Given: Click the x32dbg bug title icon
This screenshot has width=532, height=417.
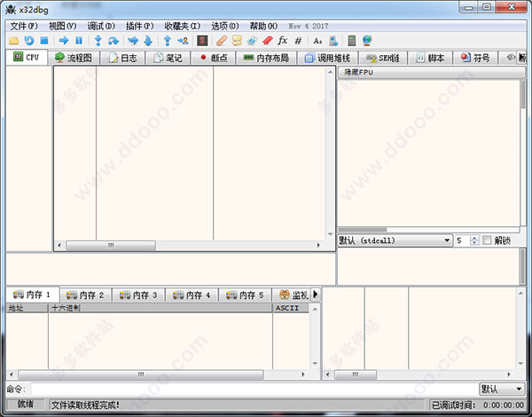Looking at the screenshot, I should [x=11, y=9].
